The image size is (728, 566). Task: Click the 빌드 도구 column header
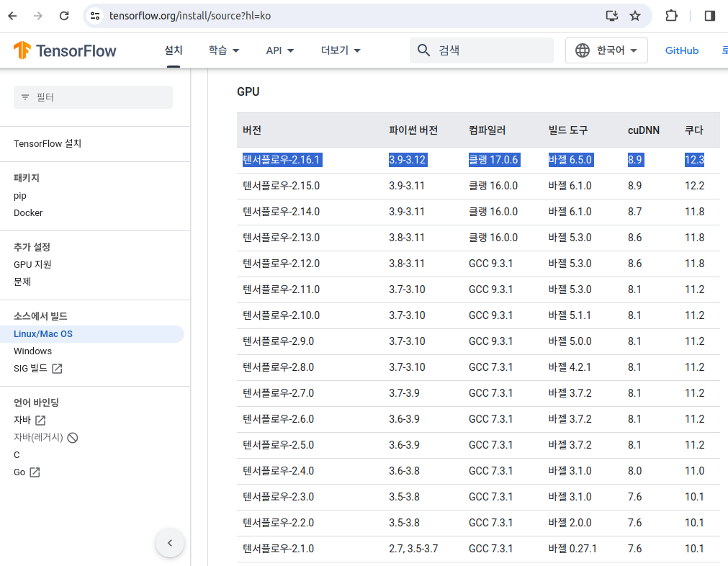568,130
